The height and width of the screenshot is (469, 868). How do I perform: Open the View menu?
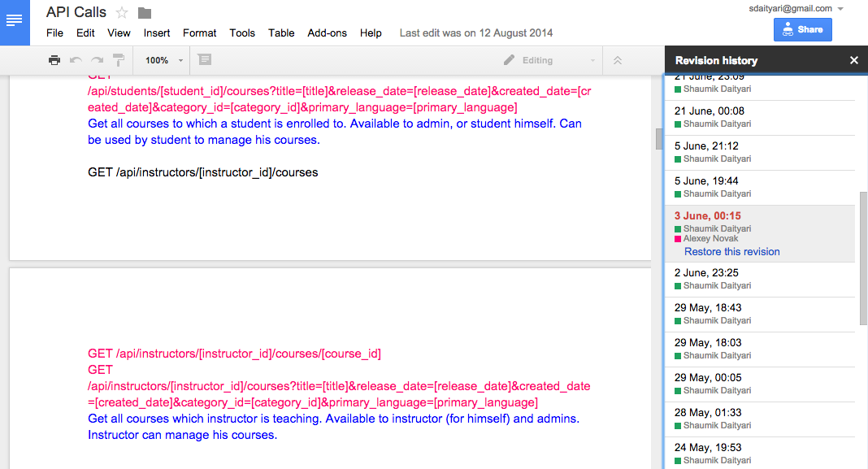[x=119, y=33]
